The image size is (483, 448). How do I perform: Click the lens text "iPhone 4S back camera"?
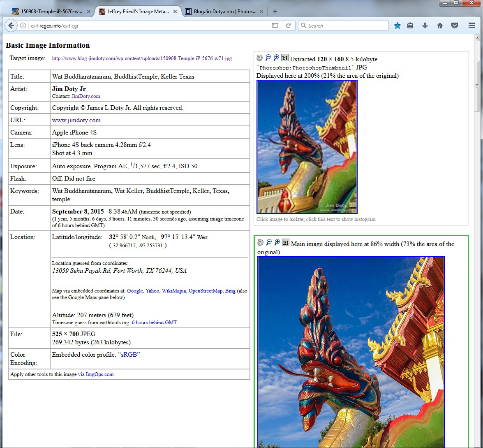pyautogui.click(x=83, y=145)
